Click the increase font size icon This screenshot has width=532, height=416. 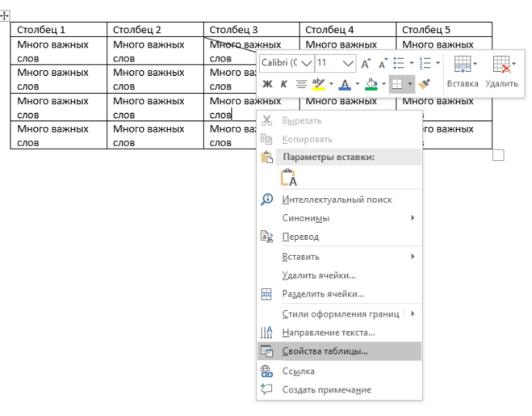tap(366, 63)
